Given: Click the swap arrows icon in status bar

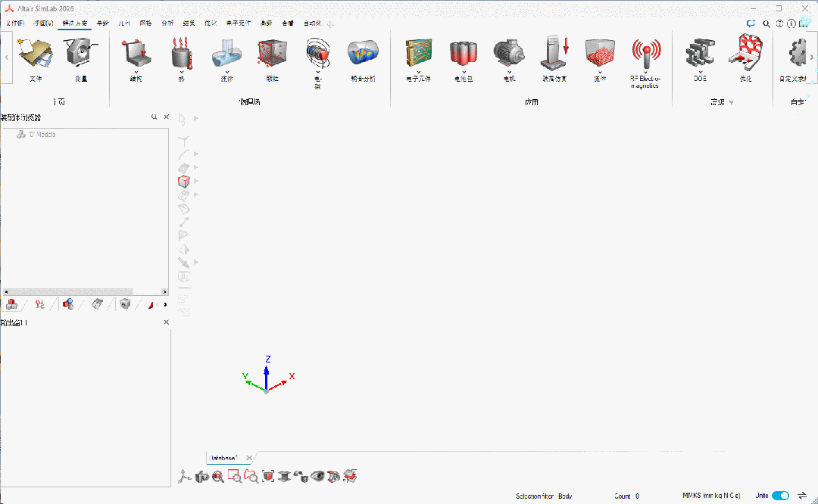Looking at the screenshot, I should [x=802, y=496].
